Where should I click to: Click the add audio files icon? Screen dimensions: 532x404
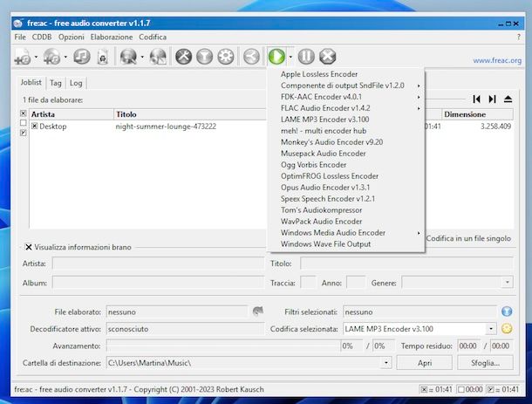pyautogui.click(x=23, y=57)
